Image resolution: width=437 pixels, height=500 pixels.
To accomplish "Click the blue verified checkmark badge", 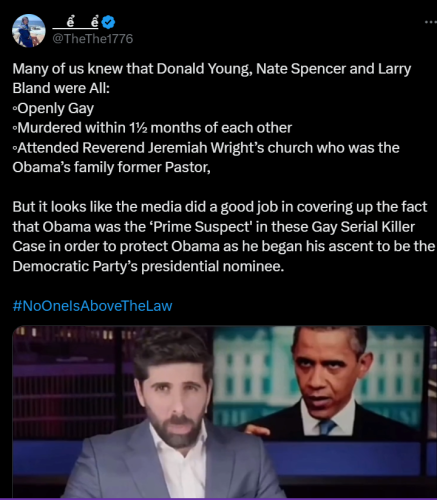I will 108,22.
